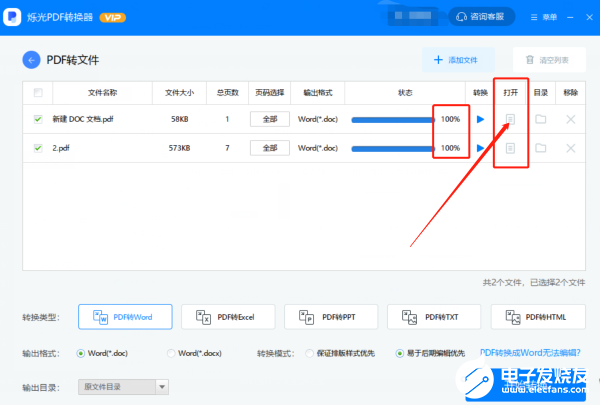Switch to PDF转Excel conversion type

[228, 317]
